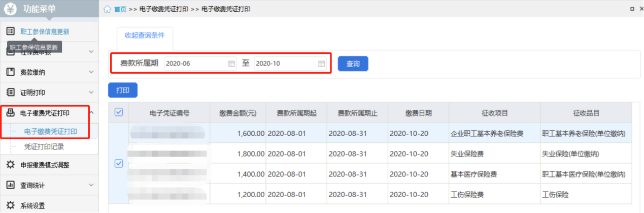Click the blue 查询 button

[x=353, y=64]
